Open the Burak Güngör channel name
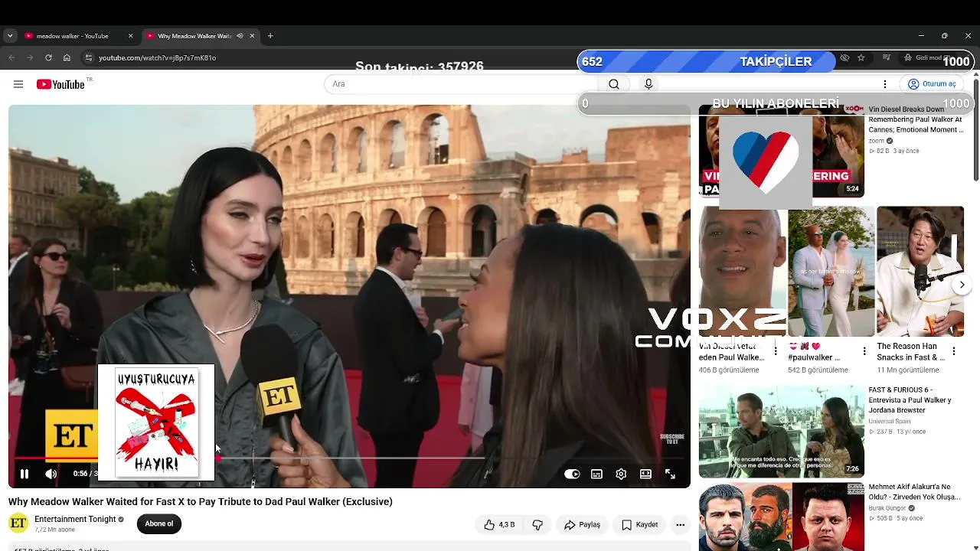Image resolution: width=980 pixels, height=551 pixels. tap(887, 508)
